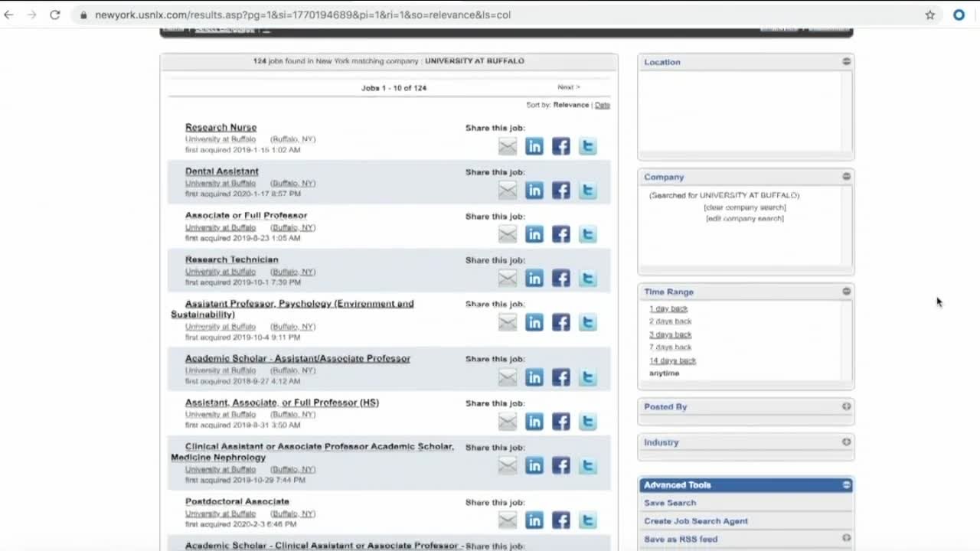Share Associate or Full Professor on Facebook
The image size is (980, 551).
(x=561, y=235)
